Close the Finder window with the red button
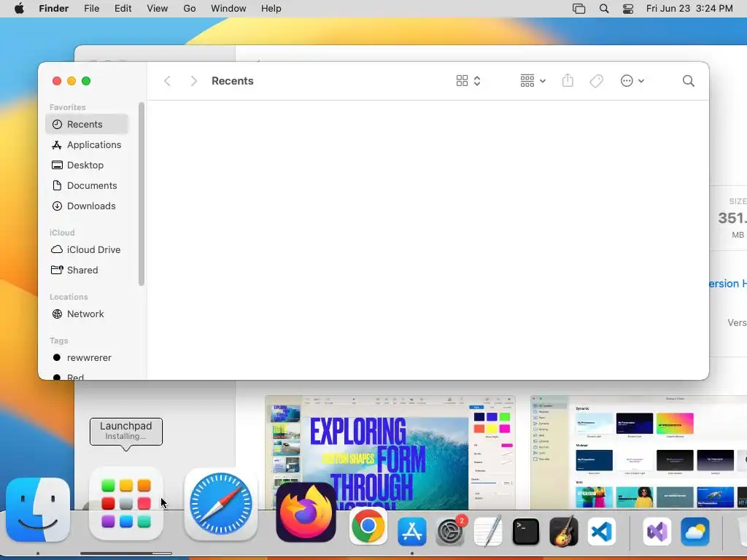747x560 pixels. click(57, 81)
